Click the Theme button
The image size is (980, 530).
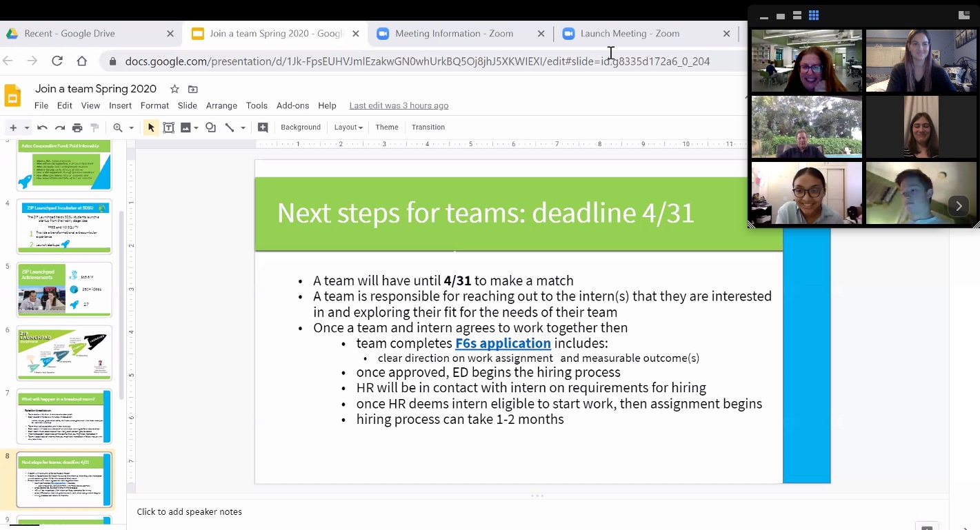pyautogui.click(x=387, y=128)
